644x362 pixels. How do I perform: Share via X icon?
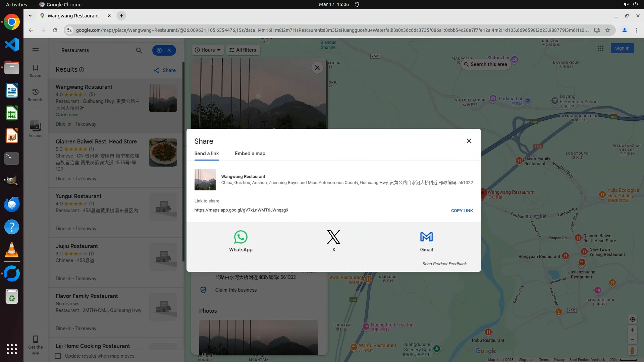coord(333,237)
